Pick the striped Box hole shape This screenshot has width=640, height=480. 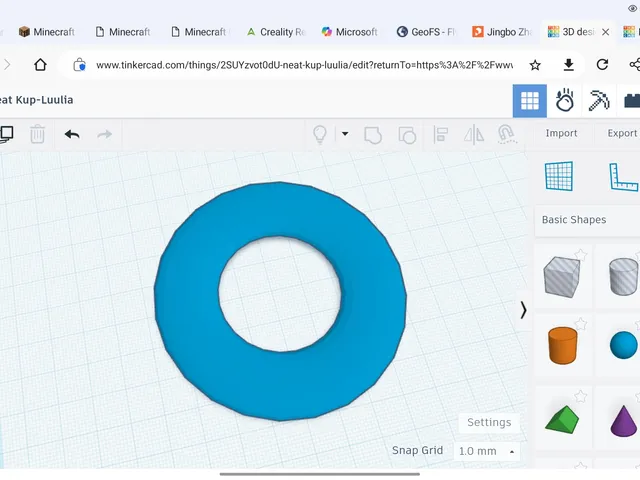(x=562, y=277)
